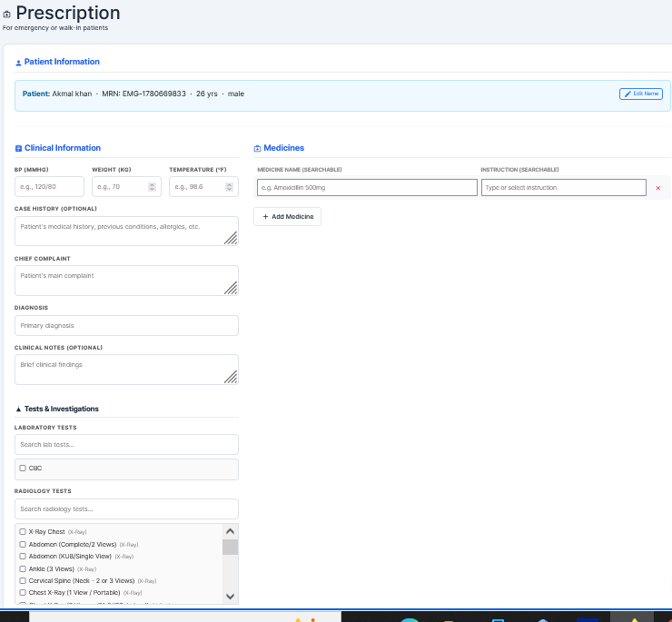Click the red X remove medicine icon
The width and height of the screenshot is (672, 622).
coord(657,188)
